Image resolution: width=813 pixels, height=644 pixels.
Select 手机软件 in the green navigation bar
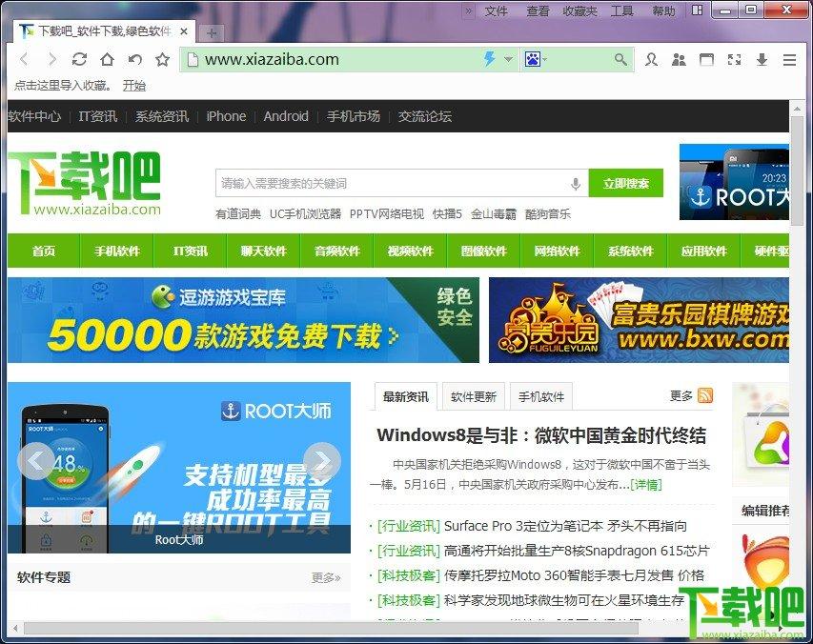(117, 251)
